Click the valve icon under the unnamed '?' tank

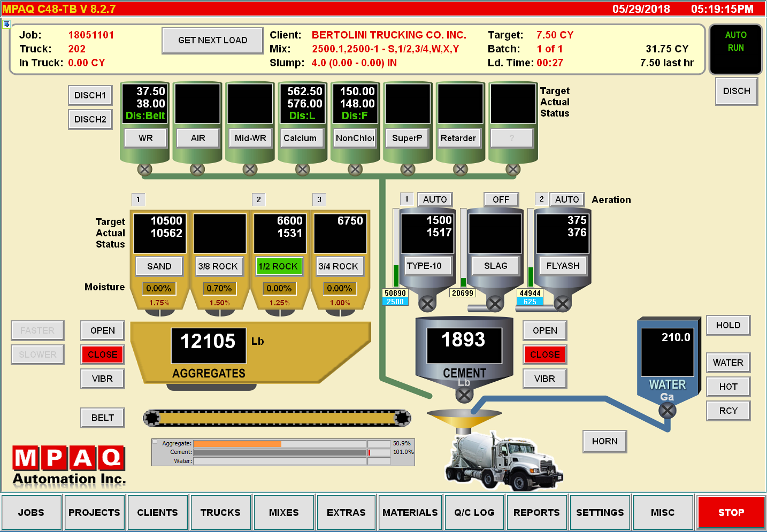pyautogui.click(x=513, y=169)
